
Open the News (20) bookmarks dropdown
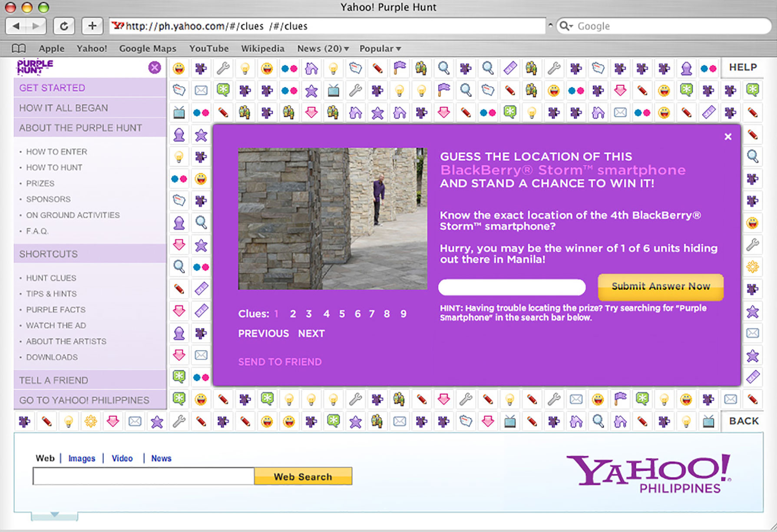pos(323,49)
